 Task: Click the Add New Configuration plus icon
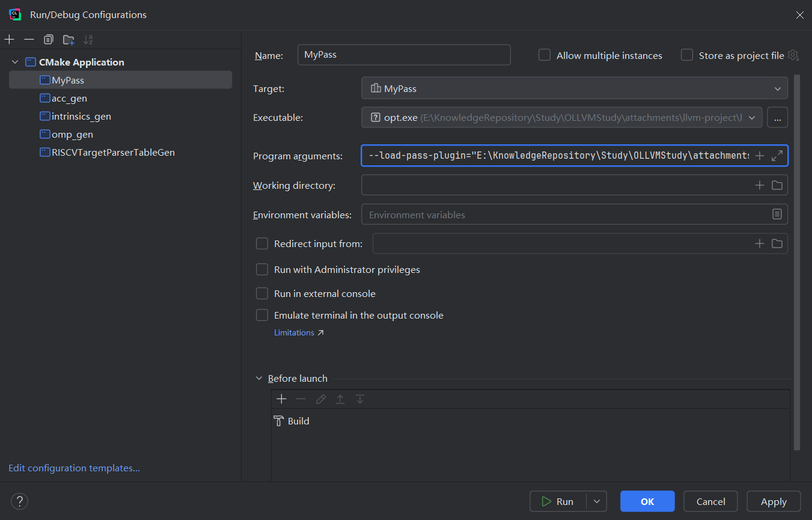pyautogui.click(x=10, y=40)
